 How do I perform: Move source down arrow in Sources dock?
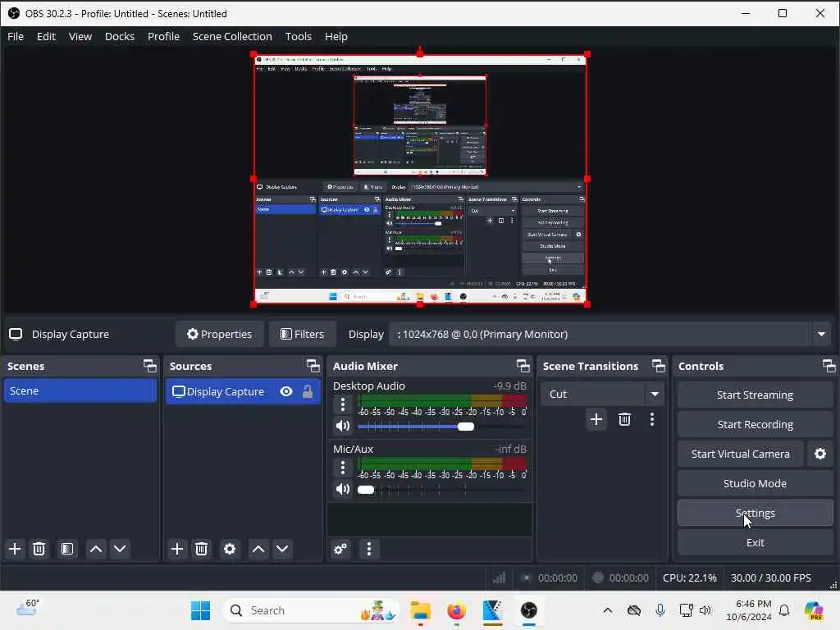(282, 549)
